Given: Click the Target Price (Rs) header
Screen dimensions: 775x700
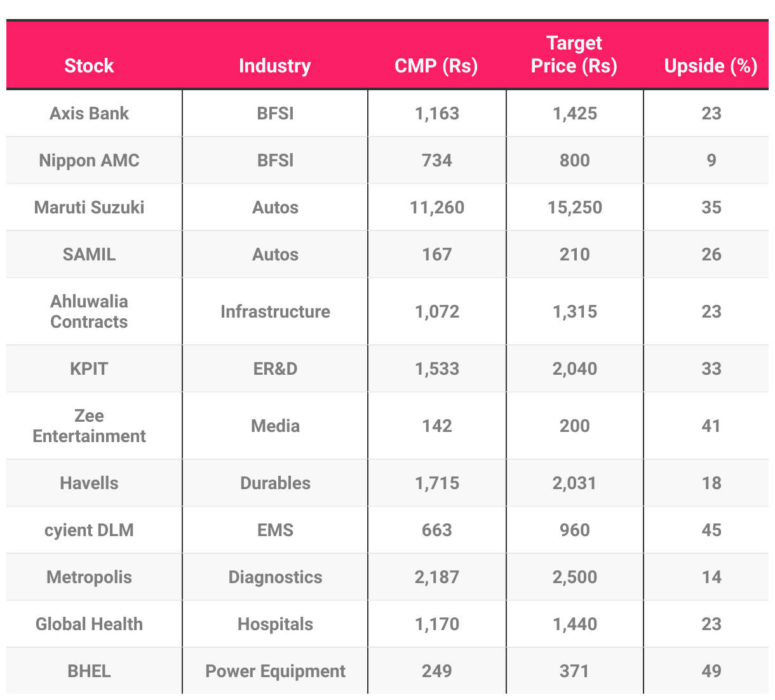Looking at the screenshot, I should pyautogui.click(x=574, y=55).
